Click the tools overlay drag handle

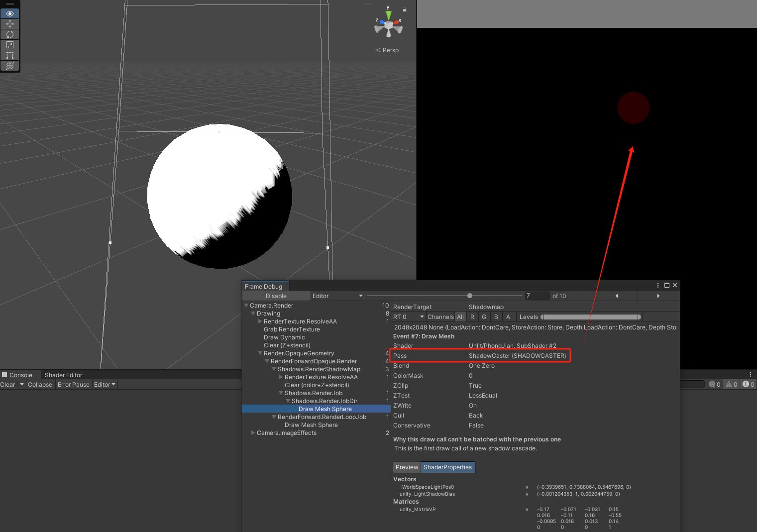tap(10, 4)
